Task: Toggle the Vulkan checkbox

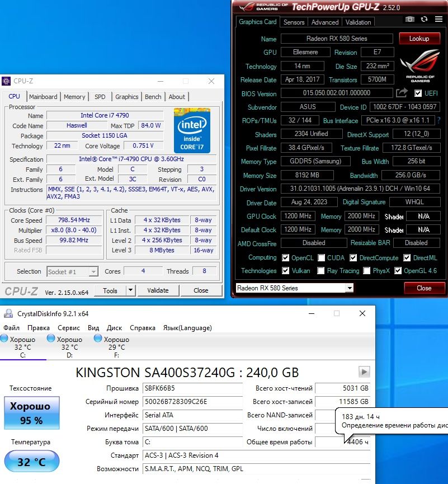Action: click(285, 271)
